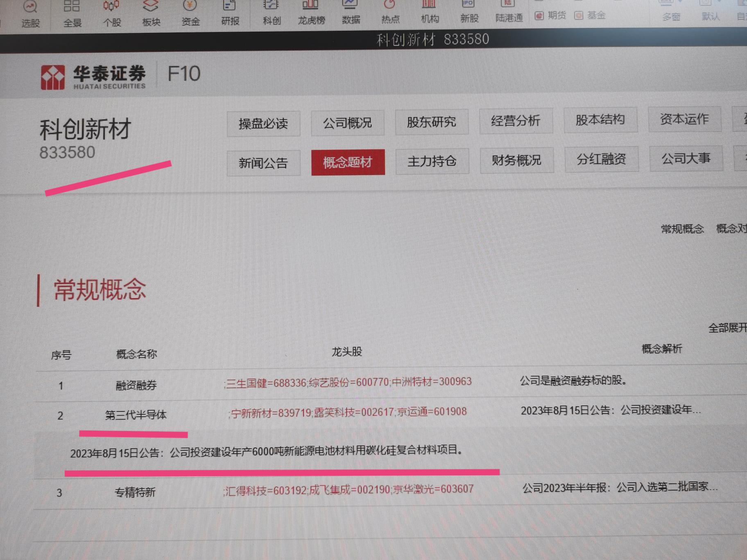Open the 新股 IPO icon

click(x=469, y=11)
